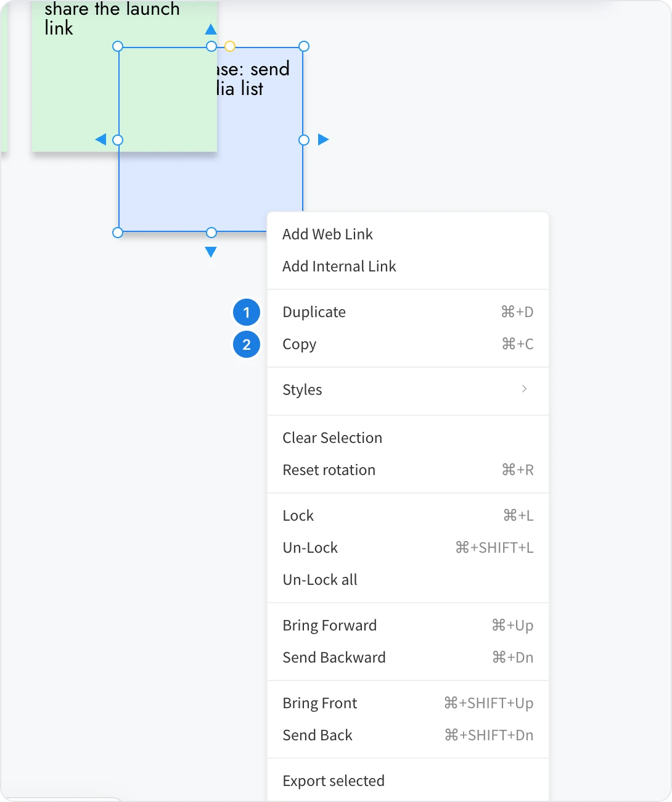672x802 pixels.
Task: Click the blue down arrow below selected note
Action: (211, 252)
